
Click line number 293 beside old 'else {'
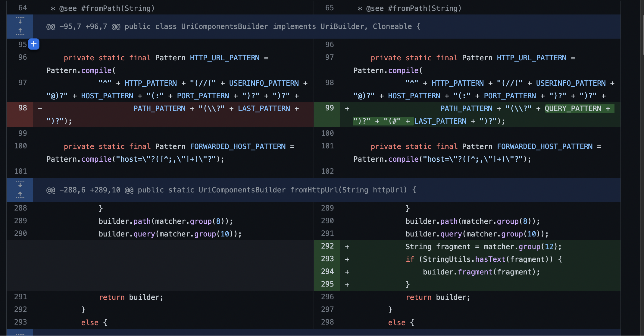(20, 322)
